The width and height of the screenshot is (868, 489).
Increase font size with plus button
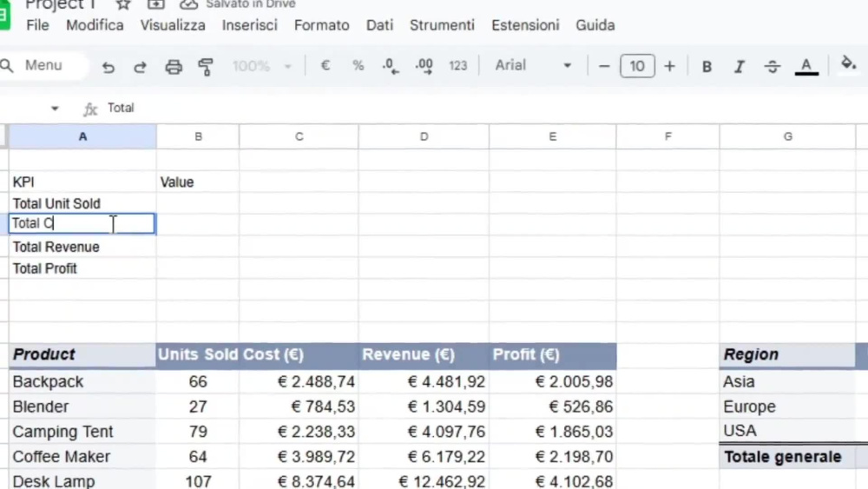(x=670, y=67)
